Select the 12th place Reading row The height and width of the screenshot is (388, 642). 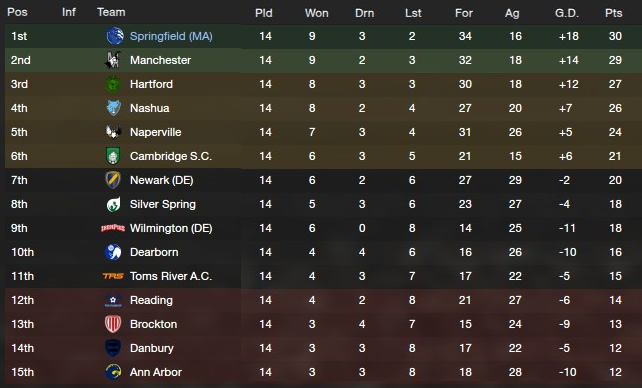321,300
